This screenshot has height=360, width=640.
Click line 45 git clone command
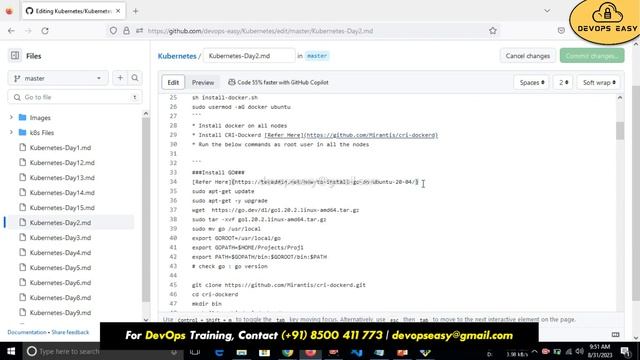pyautogui.click(x=279, y=285)
